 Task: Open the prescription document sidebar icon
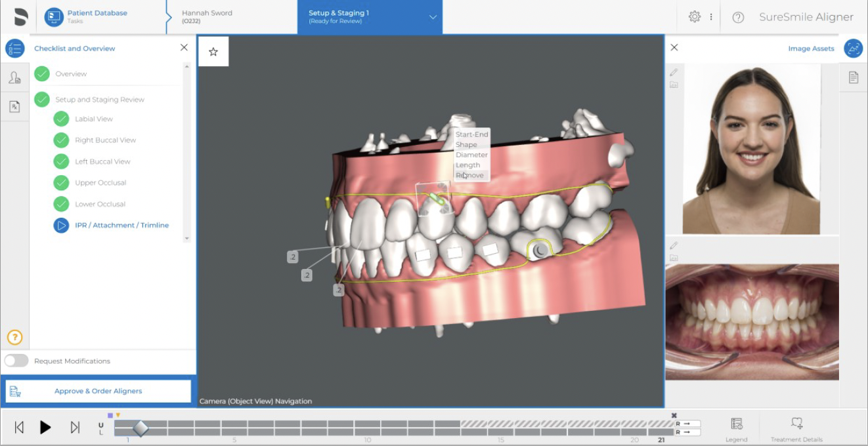(x=14, y=106)
